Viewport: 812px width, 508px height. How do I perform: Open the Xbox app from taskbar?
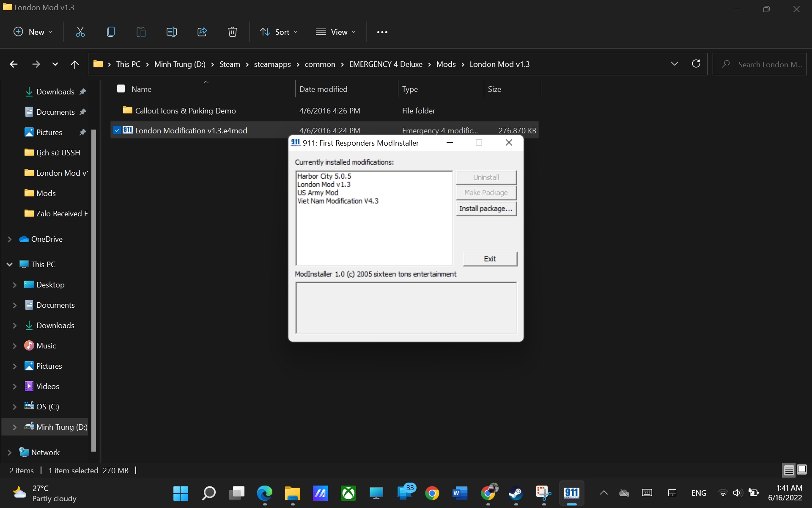(x=348, y=493)
